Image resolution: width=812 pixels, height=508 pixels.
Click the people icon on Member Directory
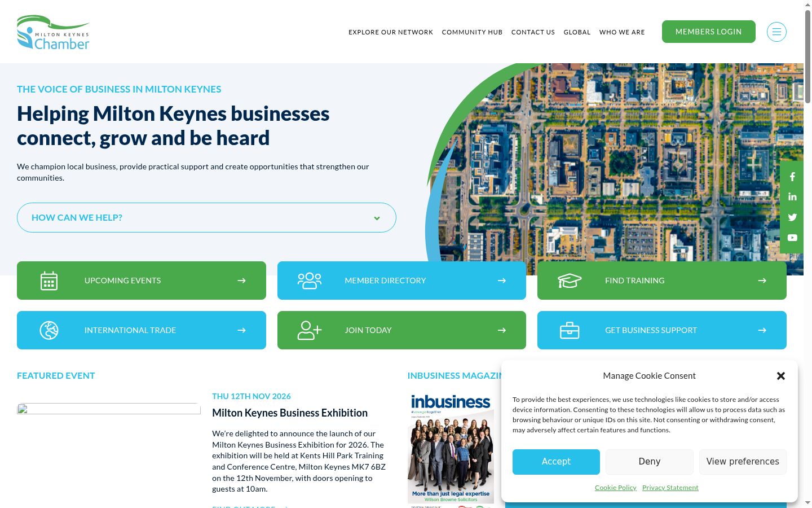pyautogui.click(x=310, y=281)
